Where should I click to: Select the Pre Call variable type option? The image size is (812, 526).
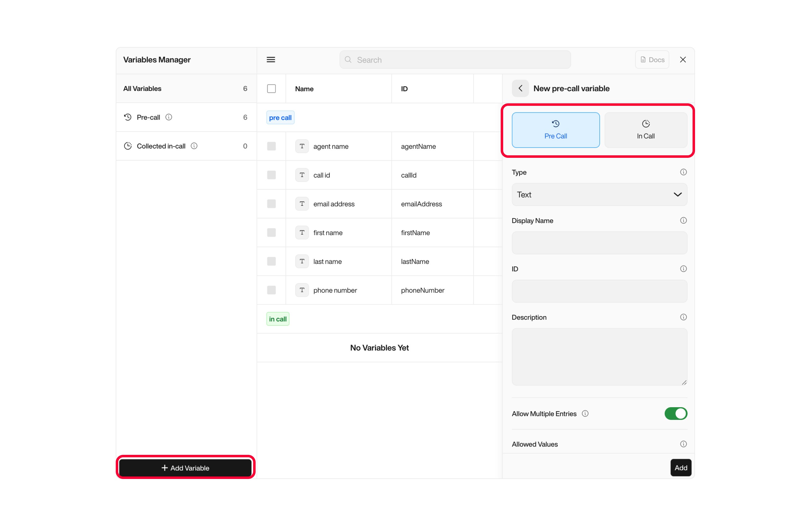[555, 130]
